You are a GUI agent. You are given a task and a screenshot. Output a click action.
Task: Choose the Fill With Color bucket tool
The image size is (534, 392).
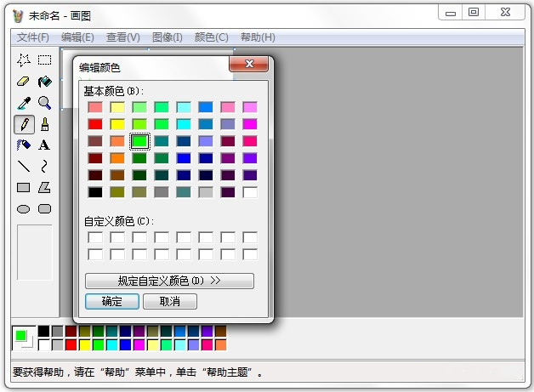pyautogui.click(x=44, y=82)
